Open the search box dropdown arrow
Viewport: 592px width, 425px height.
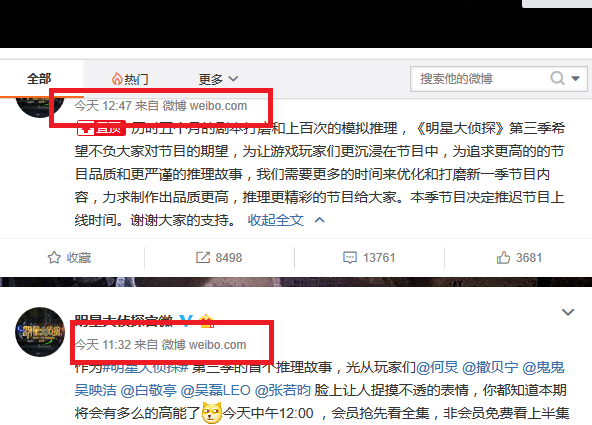575,79
